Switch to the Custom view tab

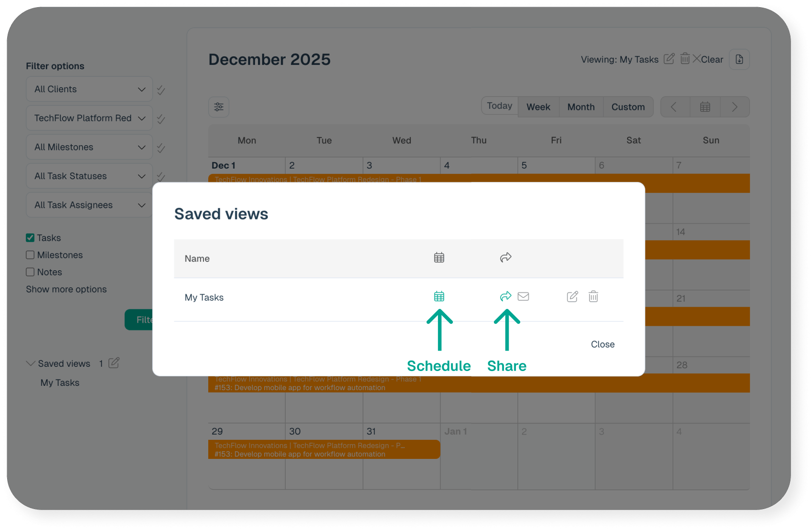[x=628, y=107]
